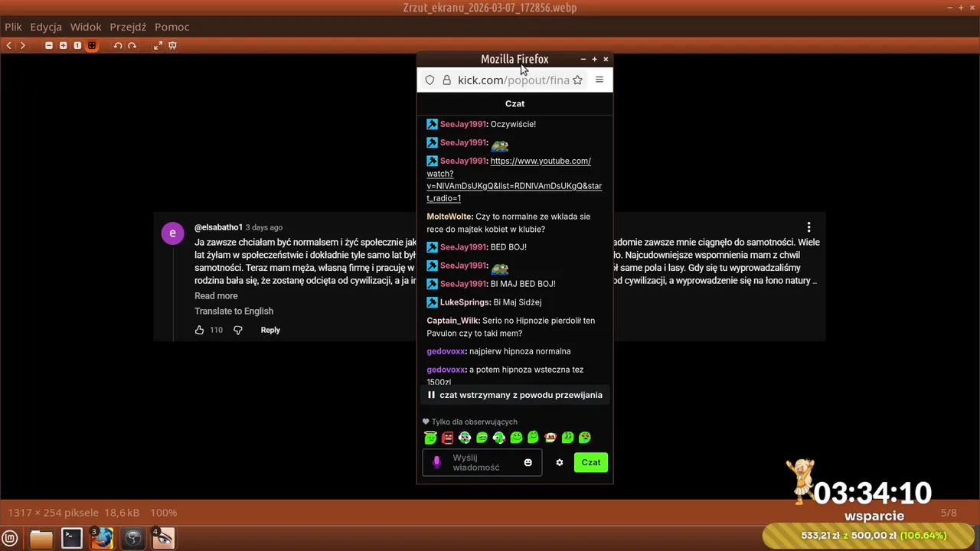Click SeeJay1991's 'Oczywiście!' message

[513, 124]
